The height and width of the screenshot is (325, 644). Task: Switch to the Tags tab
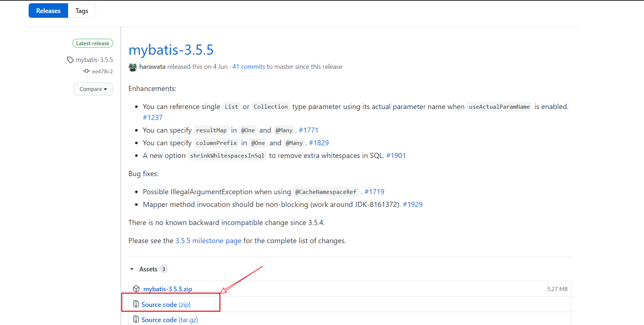point(82,11)
